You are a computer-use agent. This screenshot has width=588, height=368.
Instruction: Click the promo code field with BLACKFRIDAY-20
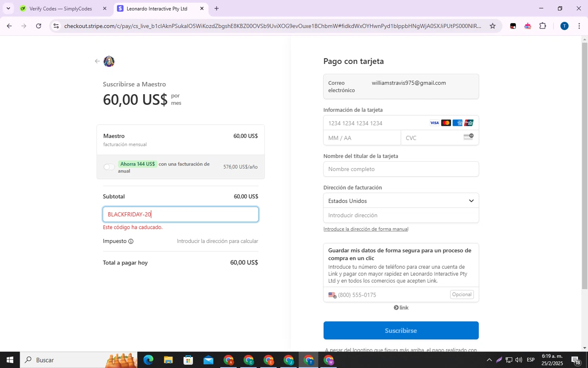[180, 214]
